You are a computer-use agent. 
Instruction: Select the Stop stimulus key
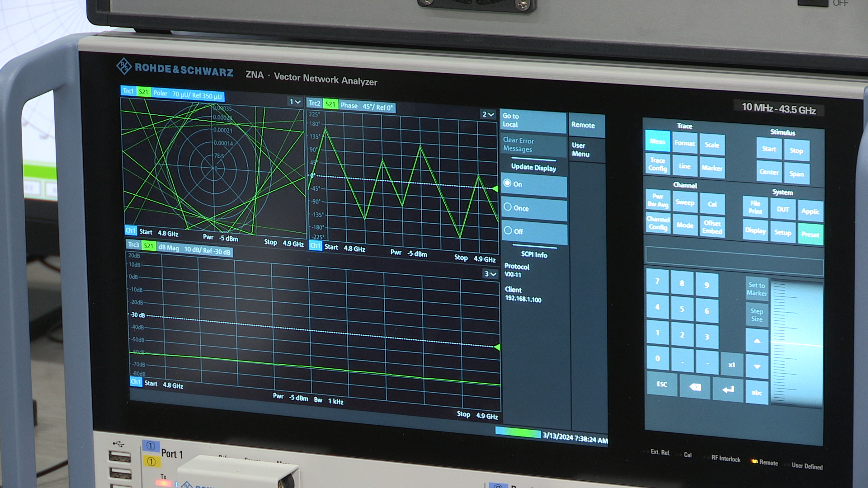[797, 150]
